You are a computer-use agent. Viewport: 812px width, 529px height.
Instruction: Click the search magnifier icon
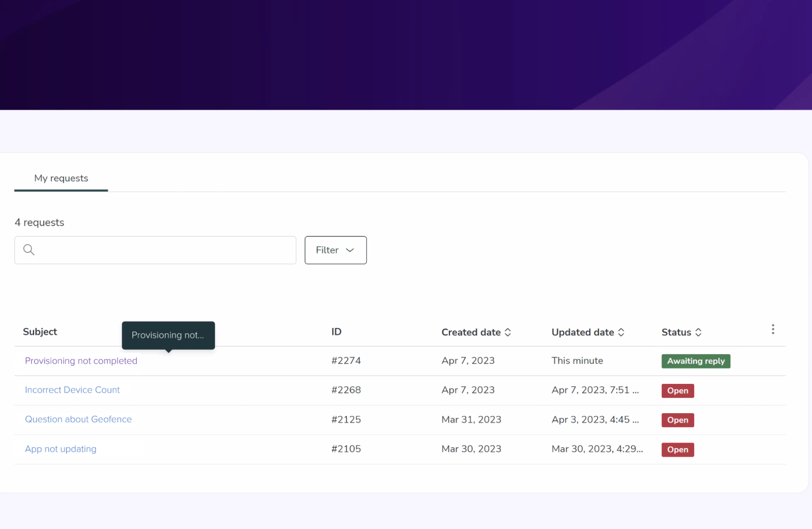[28, 249]
